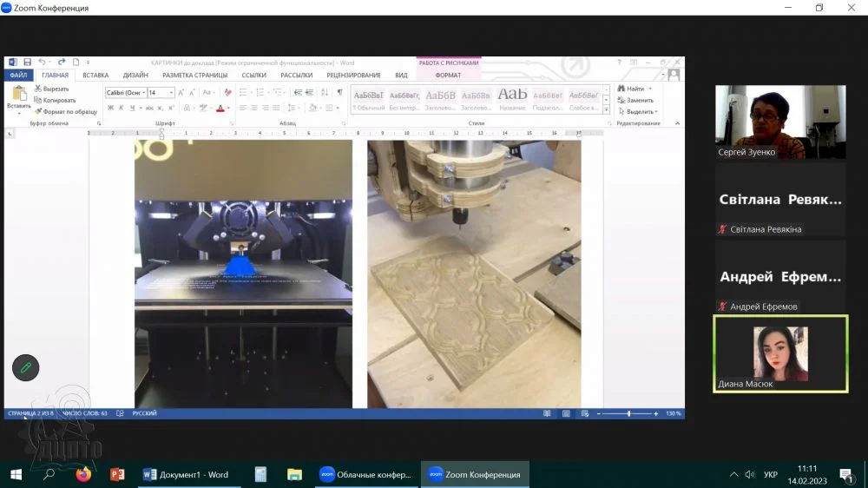Toggle italic К formatting

[x=122, y=108]
